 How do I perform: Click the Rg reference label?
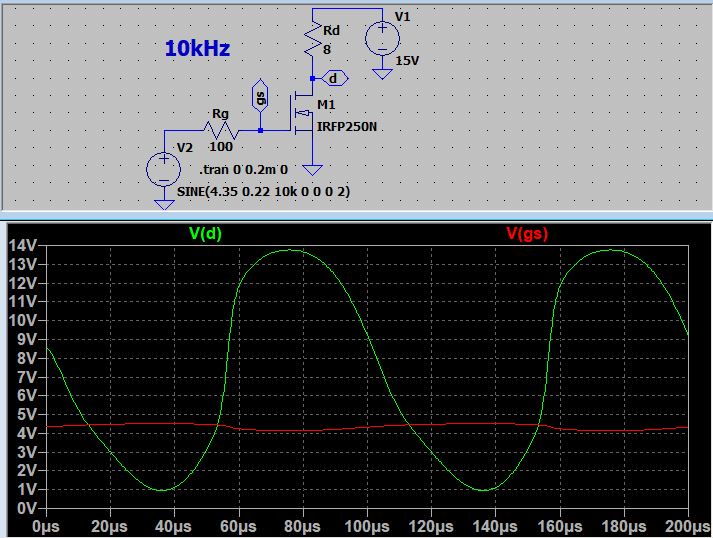pos(220,114)
